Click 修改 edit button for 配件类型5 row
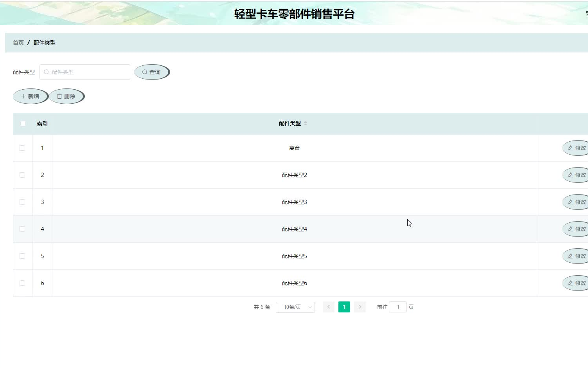This screenshot has height=368, width=588. point(575,256)
